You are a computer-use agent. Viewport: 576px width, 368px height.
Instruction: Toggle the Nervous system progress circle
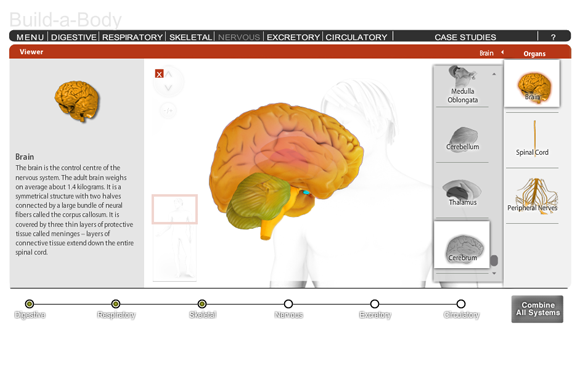click(x=288, y=304)
